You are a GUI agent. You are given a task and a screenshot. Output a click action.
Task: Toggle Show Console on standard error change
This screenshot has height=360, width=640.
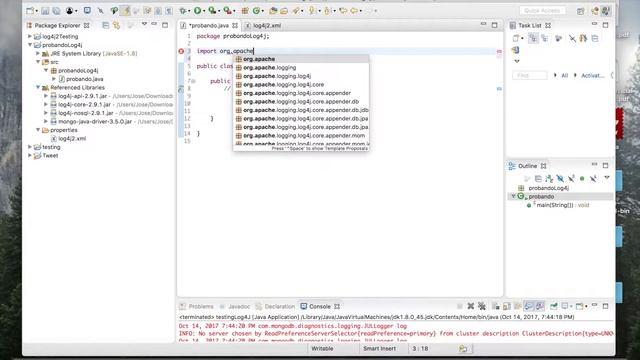(x=540, y=306)
